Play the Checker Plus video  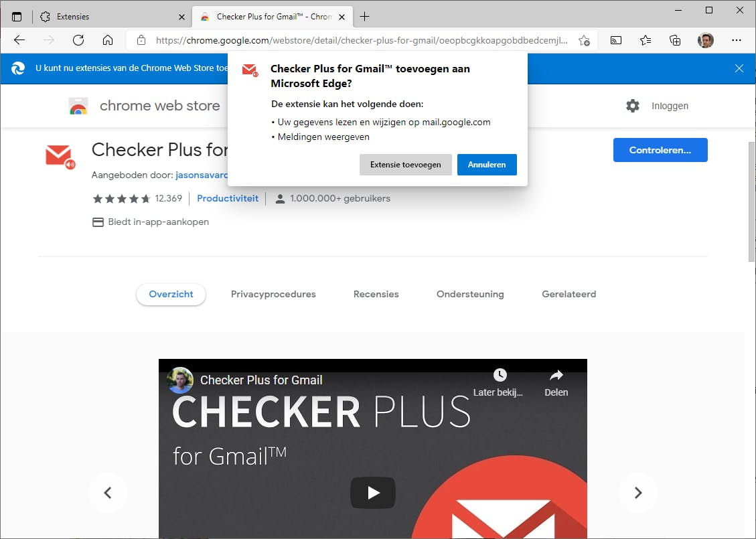(373, 493)
